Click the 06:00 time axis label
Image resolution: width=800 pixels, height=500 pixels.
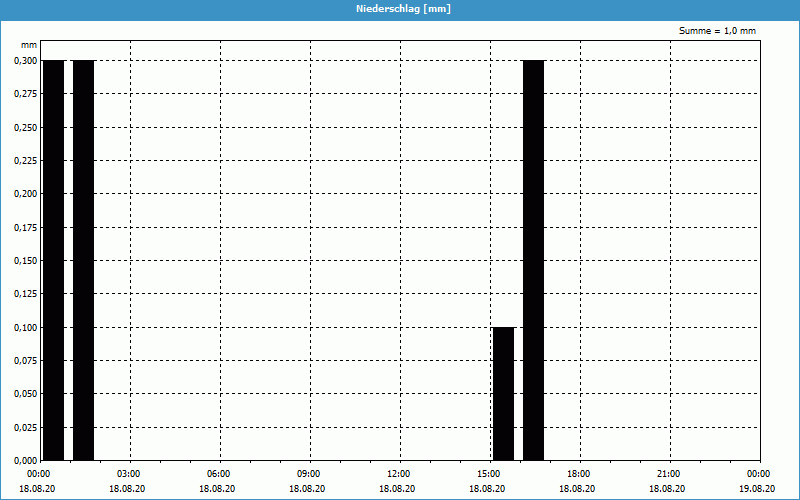click(x=218, y=474)
